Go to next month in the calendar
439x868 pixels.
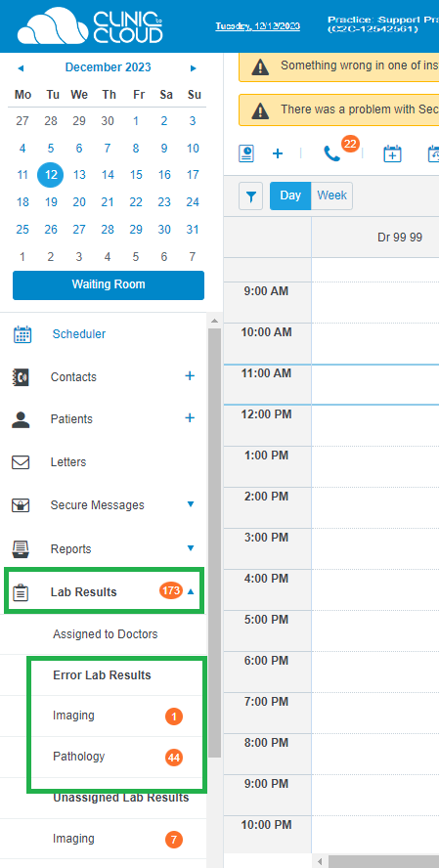[x=194, y=68]
